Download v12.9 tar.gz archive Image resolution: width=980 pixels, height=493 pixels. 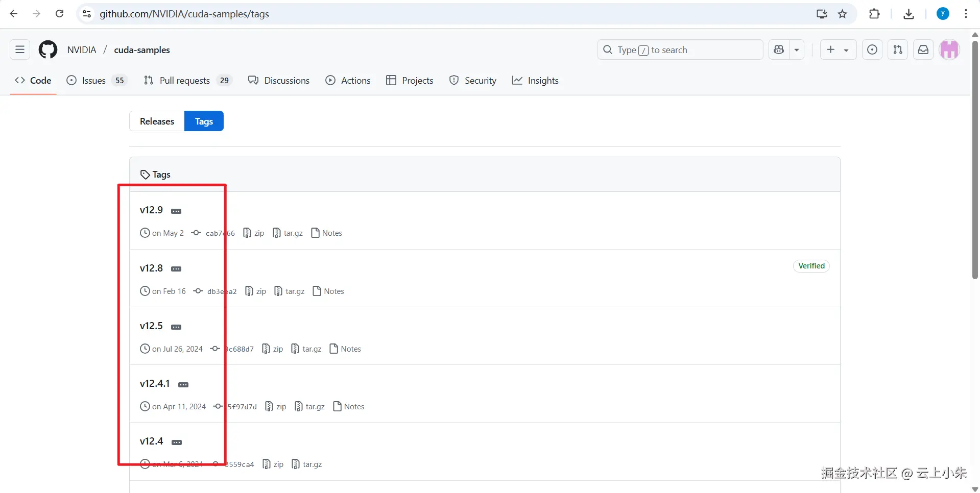click(x=288, y=233)
